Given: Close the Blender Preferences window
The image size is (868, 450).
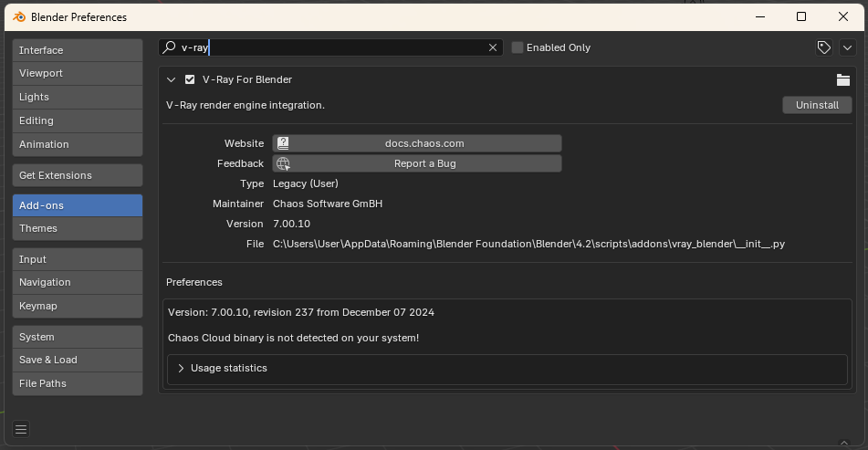Looking at the screenshot, I should tap(843, 17).
